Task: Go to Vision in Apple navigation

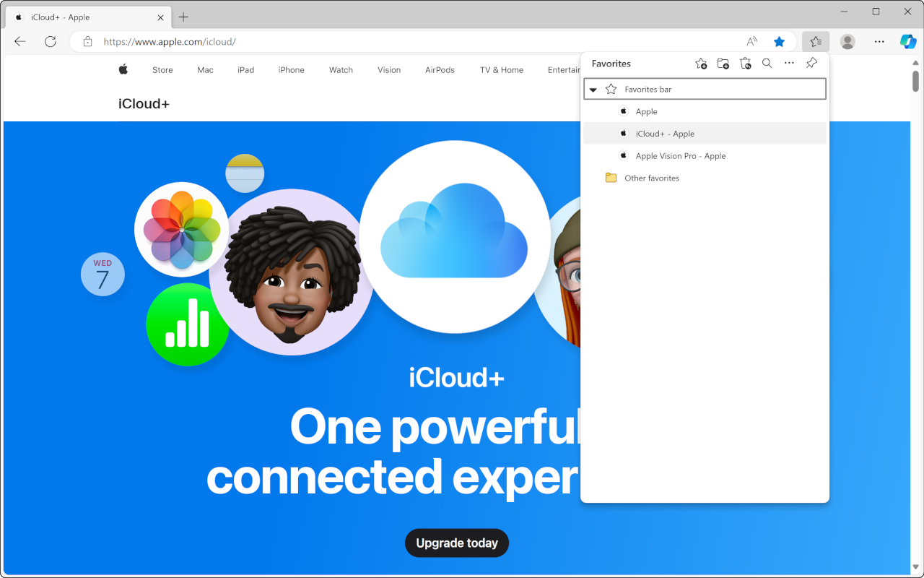Action: tap(389, 70)
